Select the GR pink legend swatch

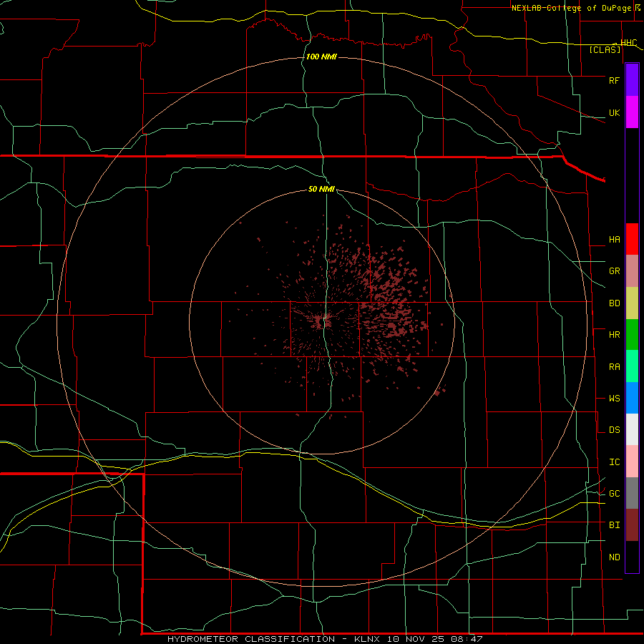click(x=632, y=271)
